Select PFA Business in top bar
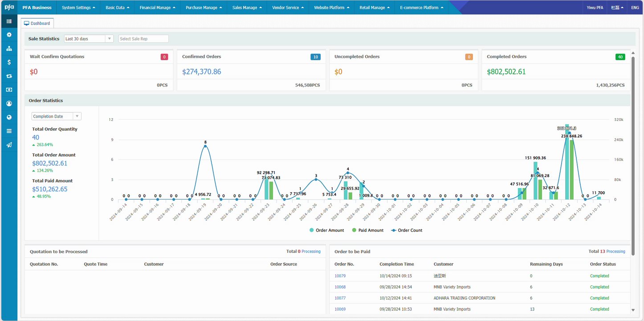This screenshot has width=644, height=321. [x=37, y=8]
